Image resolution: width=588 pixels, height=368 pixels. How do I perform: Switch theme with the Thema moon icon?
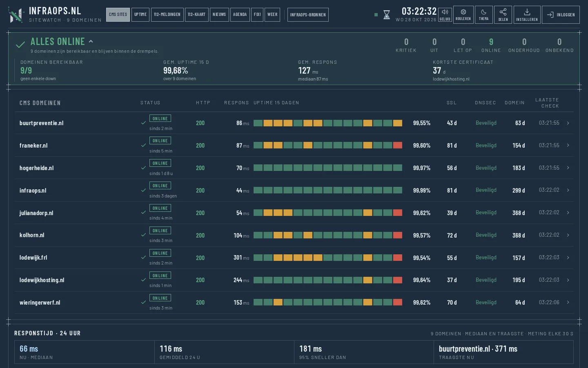click(x=483, y=15)
